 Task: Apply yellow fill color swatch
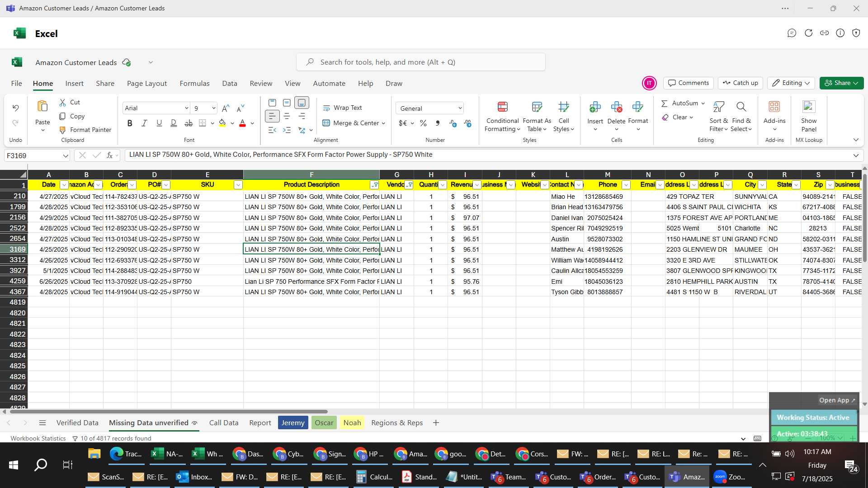(x=222, y=123)
